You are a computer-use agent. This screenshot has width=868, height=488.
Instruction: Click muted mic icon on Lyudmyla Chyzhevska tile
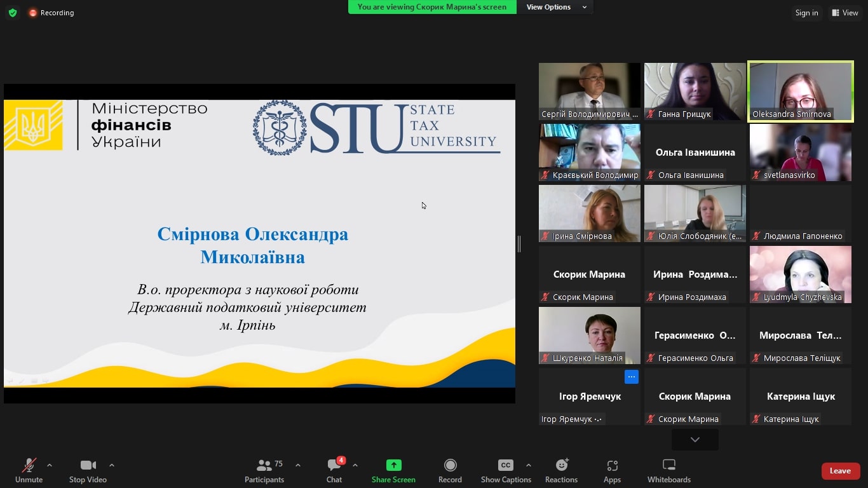point(756,297)
